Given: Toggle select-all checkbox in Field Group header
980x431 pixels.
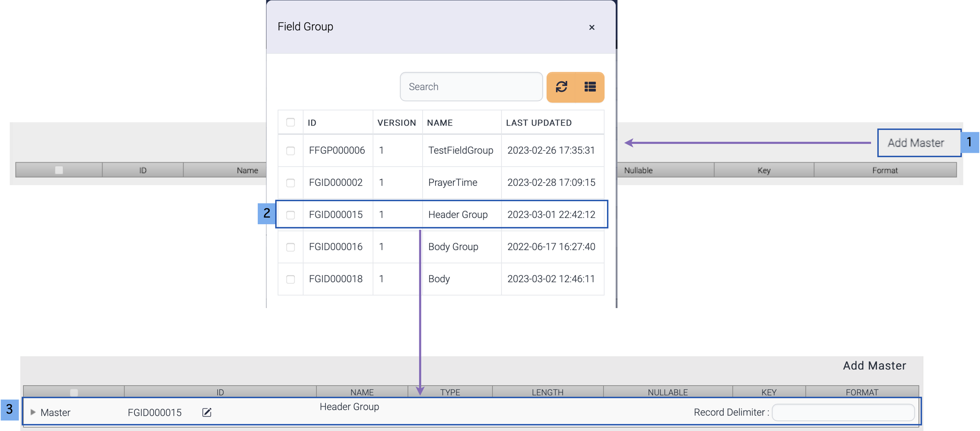Looking at the screenshot, I should click(291, 123).
